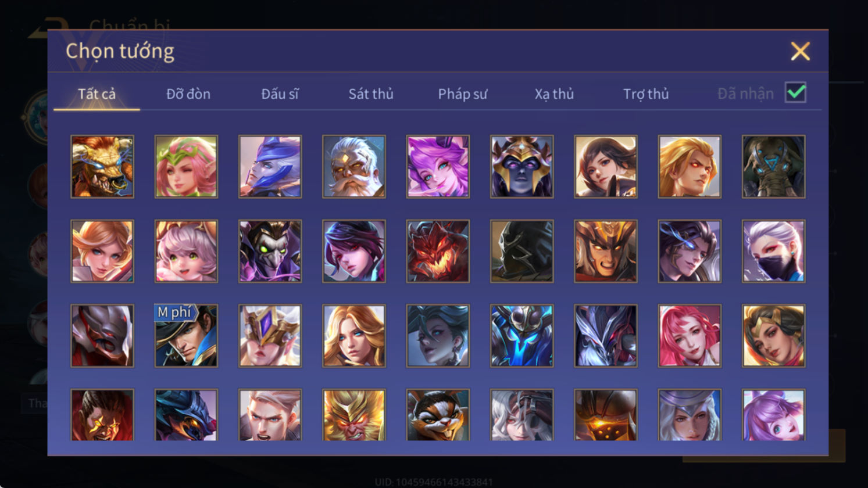Viewport: 868px width, 488px height.
Task: Select the raccoon hero portrait
Action: 438,415
